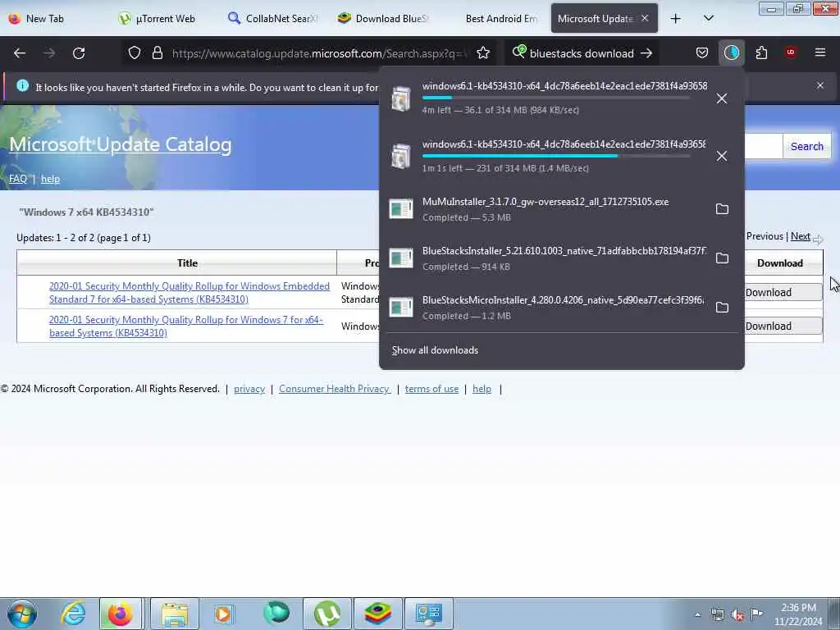This screenshot has width=840, height=630.
Task: Switch to the Best Android Emulator tab
Action: (x=493, y=19)
